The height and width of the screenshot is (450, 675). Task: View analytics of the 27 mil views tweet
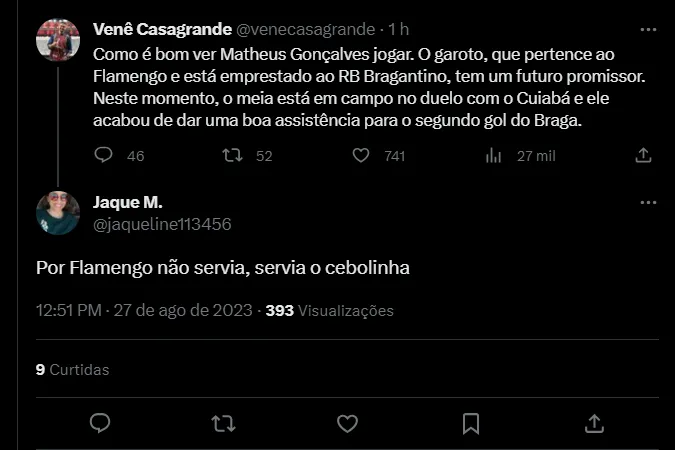coord(493,156)
